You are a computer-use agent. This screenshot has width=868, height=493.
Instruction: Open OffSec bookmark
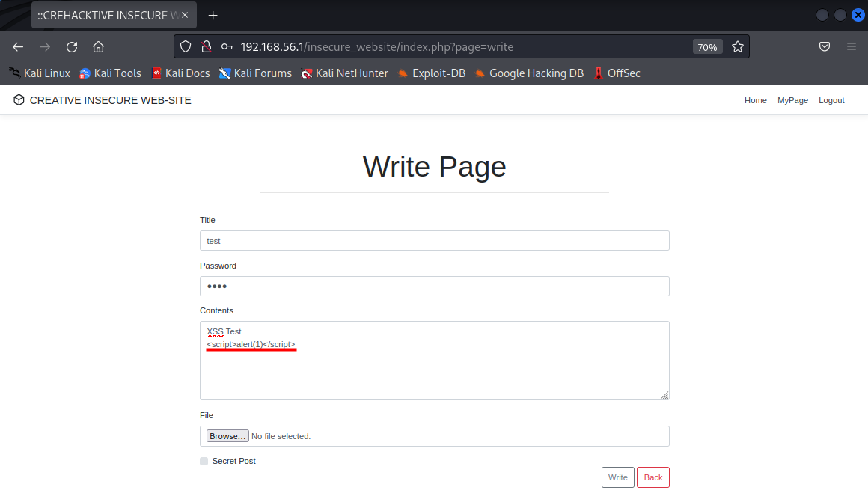coord(617,73)
